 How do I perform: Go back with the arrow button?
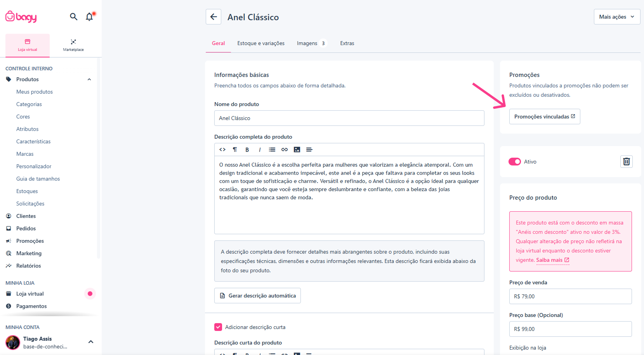click(x=214, y=17)
